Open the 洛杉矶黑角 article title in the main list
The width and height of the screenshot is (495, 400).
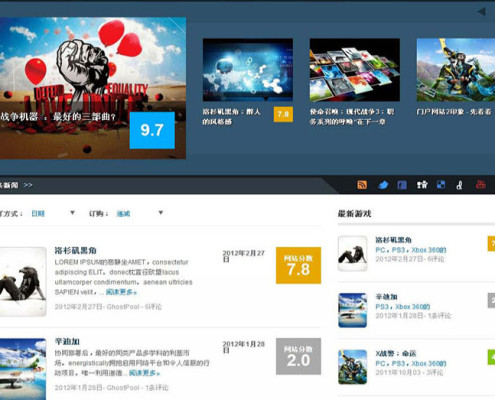(x=75, y=250)
